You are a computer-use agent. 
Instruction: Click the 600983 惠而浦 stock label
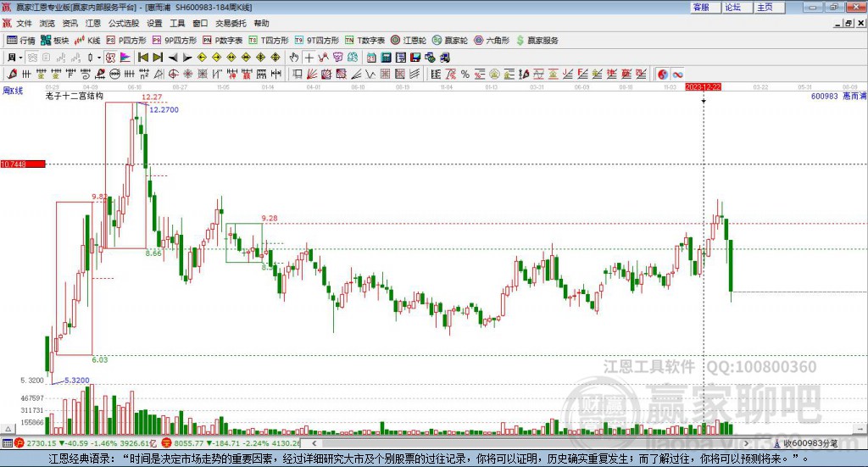838,96
